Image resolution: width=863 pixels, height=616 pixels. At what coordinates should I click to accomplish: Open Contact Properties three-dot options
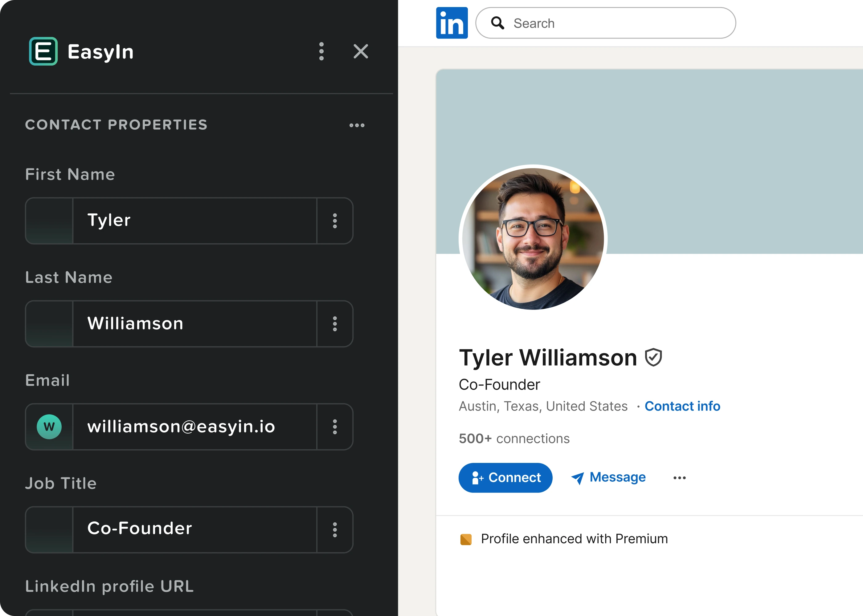pyautogui.click(x=357, y=125)
